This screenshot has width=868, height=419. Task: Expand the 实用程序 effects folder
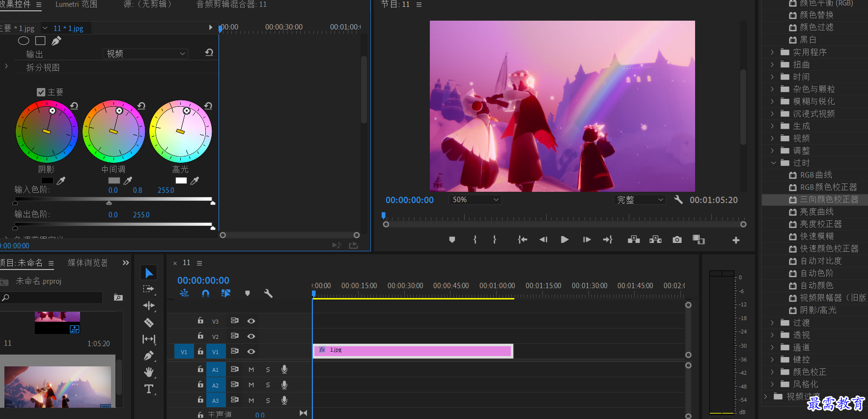(x=772, y=52)
